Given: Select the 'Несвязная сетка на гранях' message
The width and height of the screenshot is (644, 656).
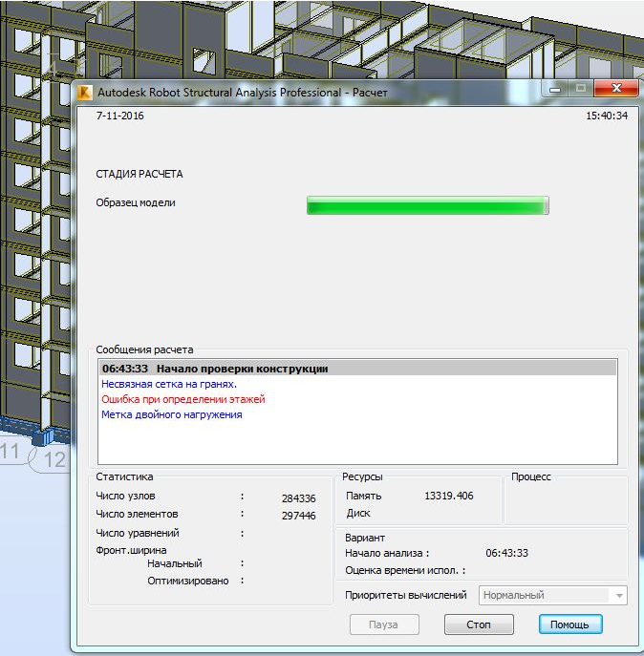Looking at the screenshot, I should pyautogui.click(x=169, y=384).
